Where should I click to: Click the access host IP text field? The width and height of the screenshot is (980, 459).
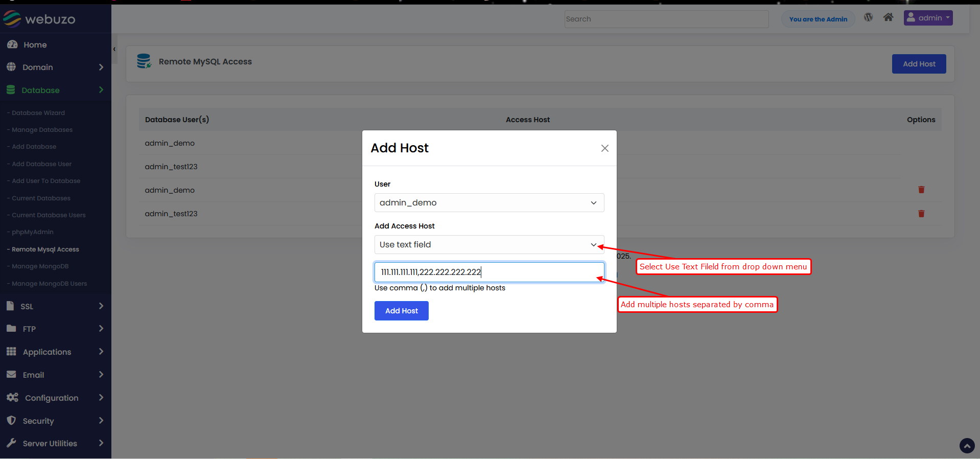click(489, 272)
